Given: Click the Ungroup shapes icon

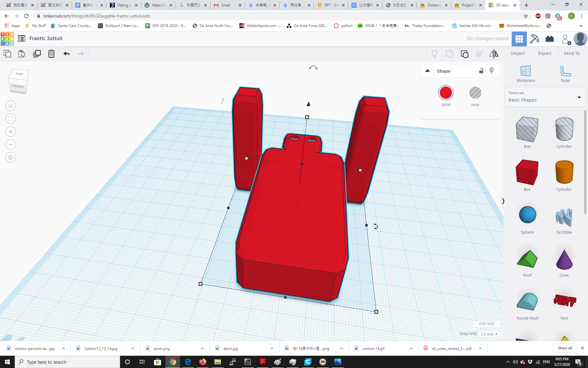Looking at the screenshot, I should point(465,54).
